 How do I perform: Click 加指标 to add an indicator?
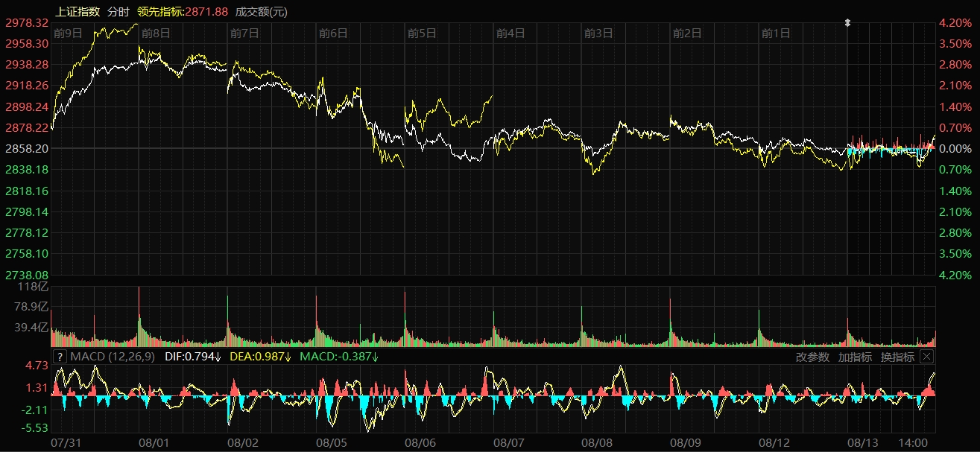pyautogui.click(x=855, y=357)
